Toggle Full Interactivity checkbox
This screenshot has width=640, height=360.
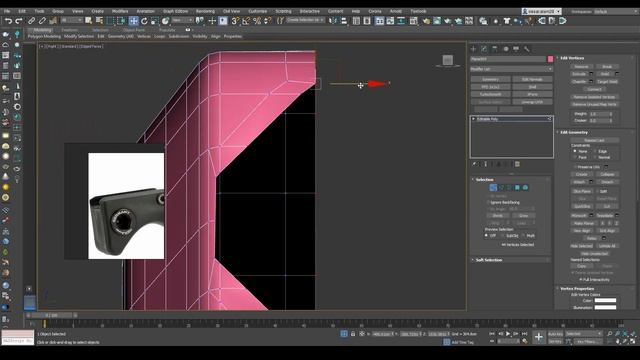pyautogui.click(x=581, y=280)
